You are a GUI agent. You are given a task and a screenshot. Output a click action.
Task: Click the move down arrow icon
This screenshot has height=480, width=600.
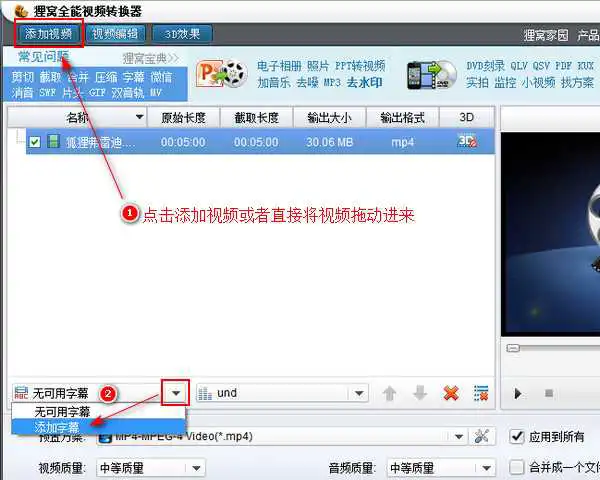pyautogui.click(x=420, y=393)
